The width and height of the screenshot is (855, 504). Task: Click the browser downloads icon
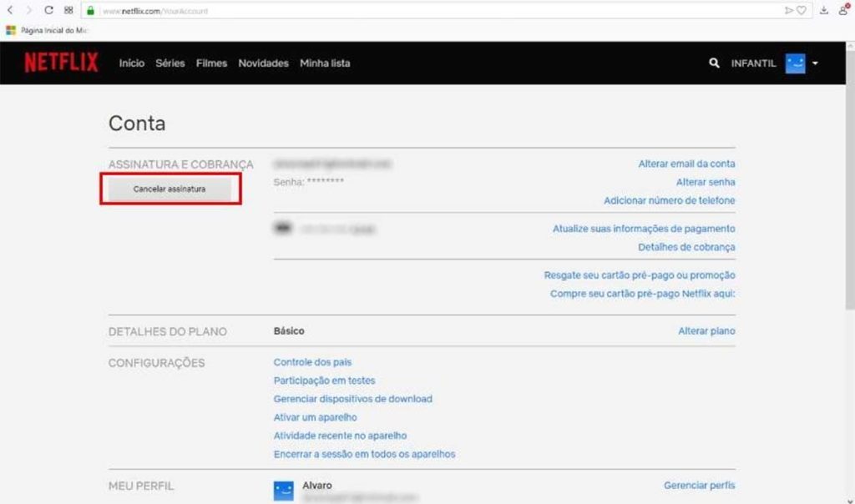(824, 11)
